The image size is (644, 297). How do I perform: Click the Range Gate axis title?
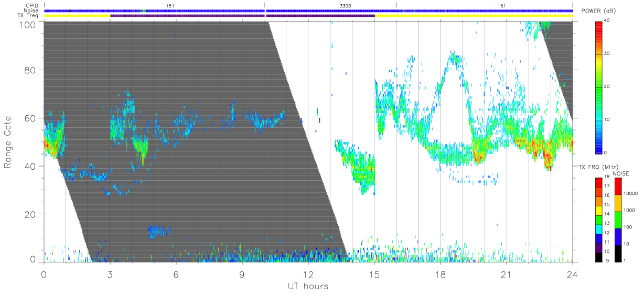(8, 142)
